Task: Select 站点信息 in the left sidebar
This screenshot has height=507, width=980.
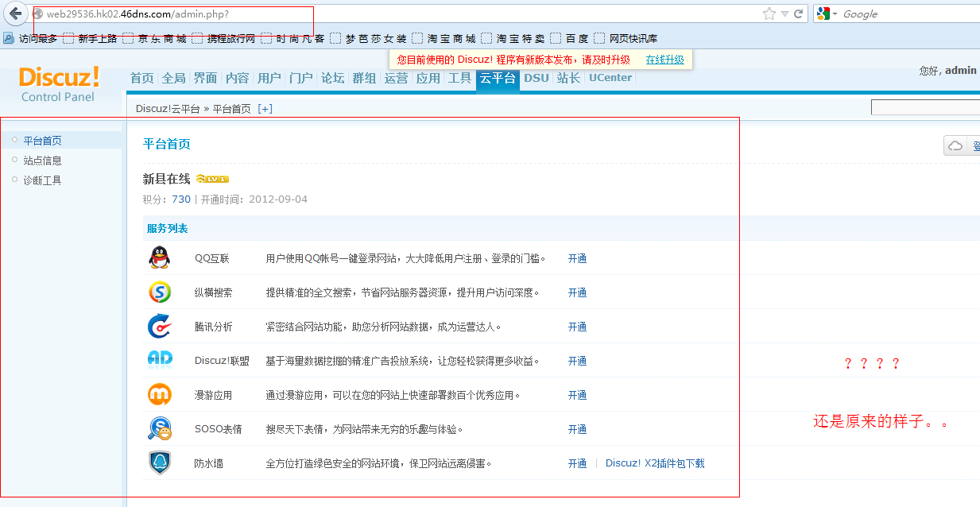Action: click(42, 161)
